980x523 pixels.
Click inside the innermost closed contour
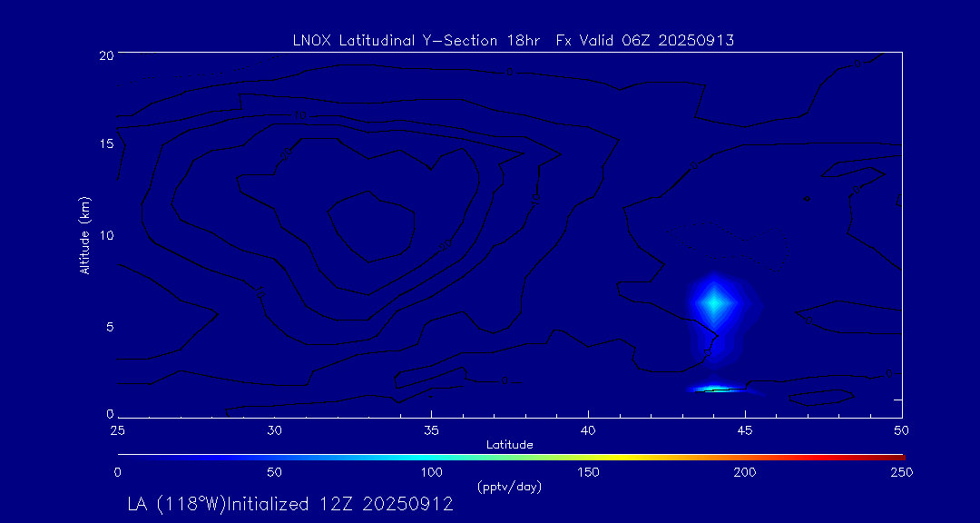click(372, 225)
